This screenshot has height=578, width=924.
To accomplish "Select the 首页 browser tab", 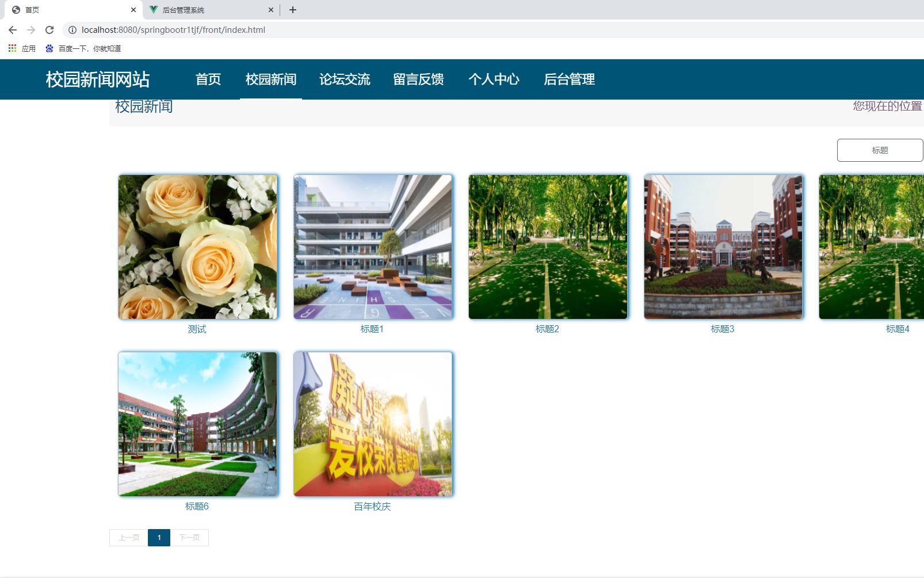I will pos(72,10).
